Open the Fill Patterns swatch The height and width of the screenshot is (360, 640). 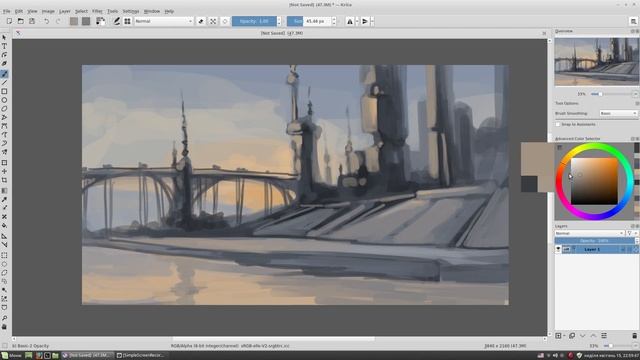(x=86, y=21)
